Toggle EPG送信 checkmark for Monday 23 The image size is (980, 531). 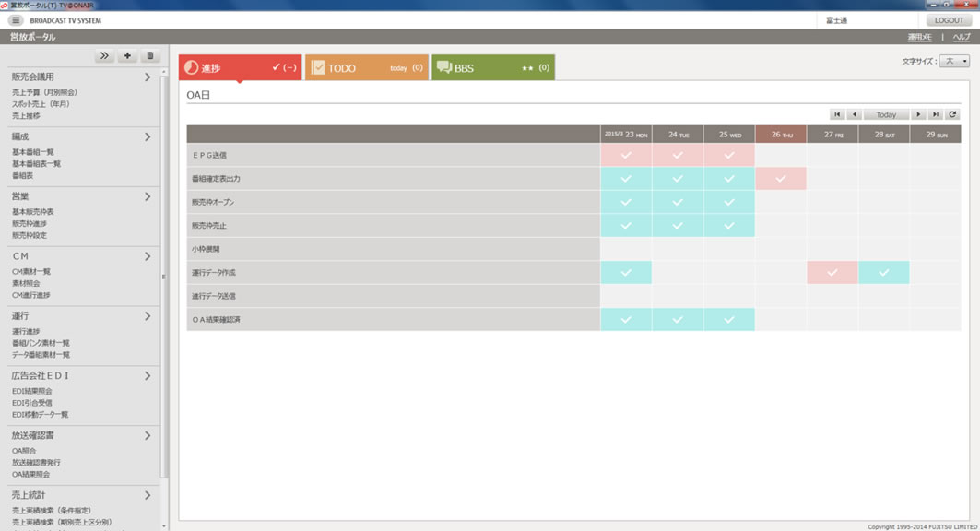point(626,155)
